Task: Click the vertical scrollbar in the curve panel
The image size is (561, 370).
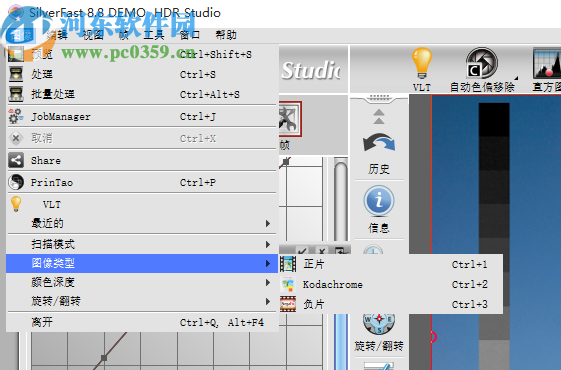Action: point(341,200)
